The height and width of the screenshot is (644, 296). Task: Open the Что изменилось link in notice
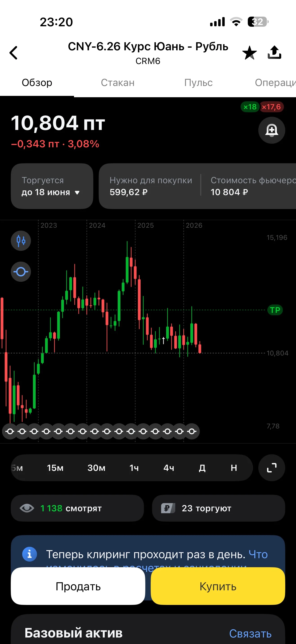[258, 554]
